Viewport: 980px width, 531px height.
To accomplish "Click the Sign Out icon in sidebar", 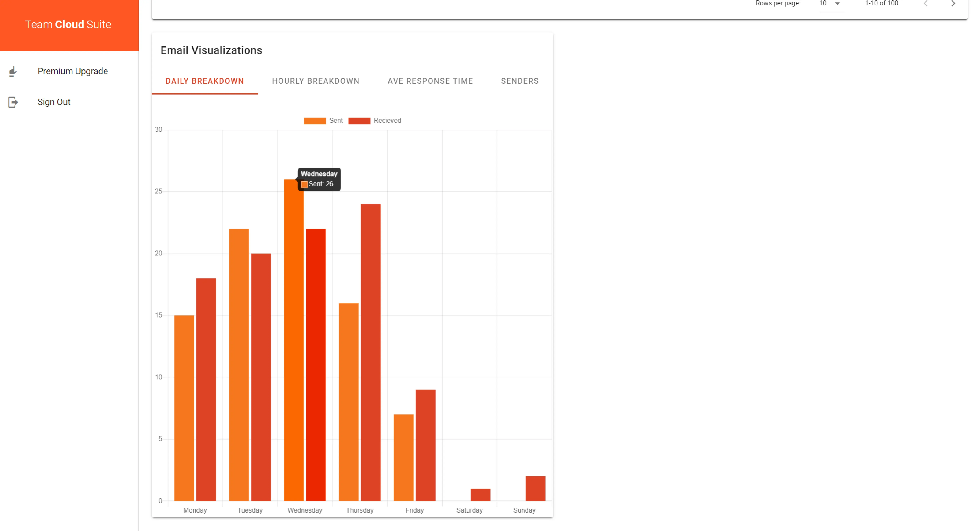I will [x=13, y=102].
